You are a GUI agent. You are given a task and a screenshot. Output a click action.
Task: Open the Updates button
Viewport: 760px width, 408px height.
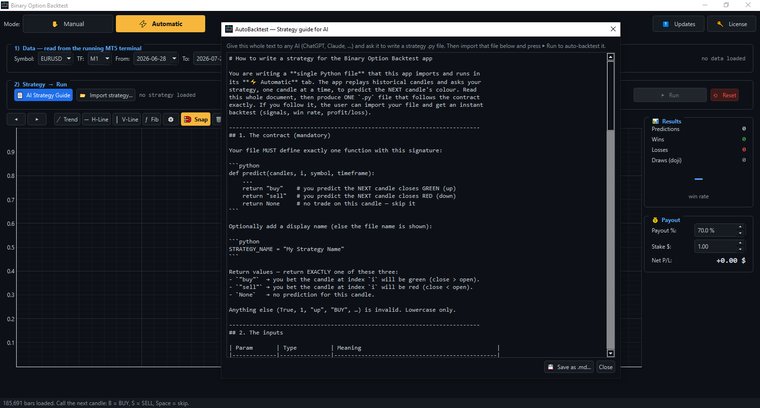[x=678, y=24]
